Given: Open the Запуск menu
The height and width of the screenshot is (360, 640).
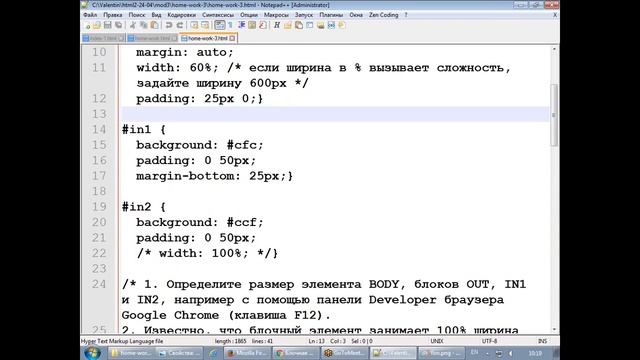Looking at the screenshot, I should coord(304,15).
